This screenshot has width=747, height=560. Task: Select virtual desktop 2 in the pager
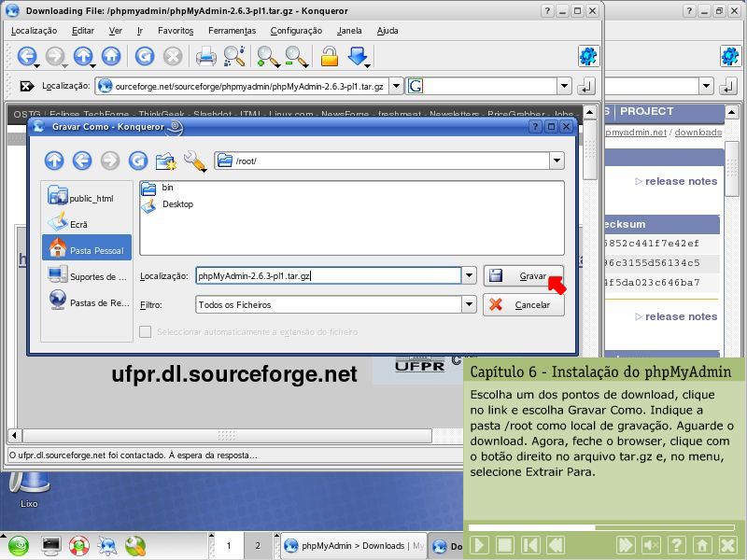(x=258, y=545)
